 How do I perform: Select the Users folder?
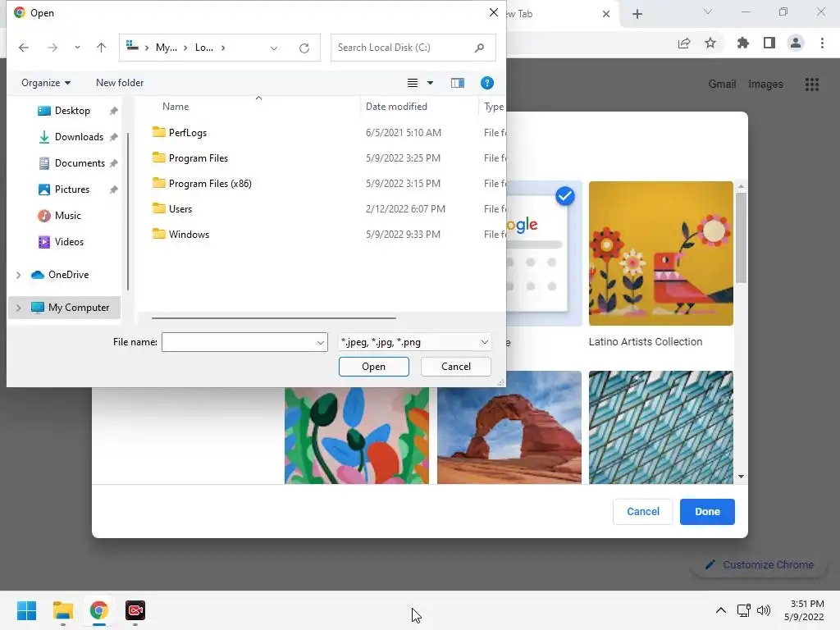click(x=180, y=209)
